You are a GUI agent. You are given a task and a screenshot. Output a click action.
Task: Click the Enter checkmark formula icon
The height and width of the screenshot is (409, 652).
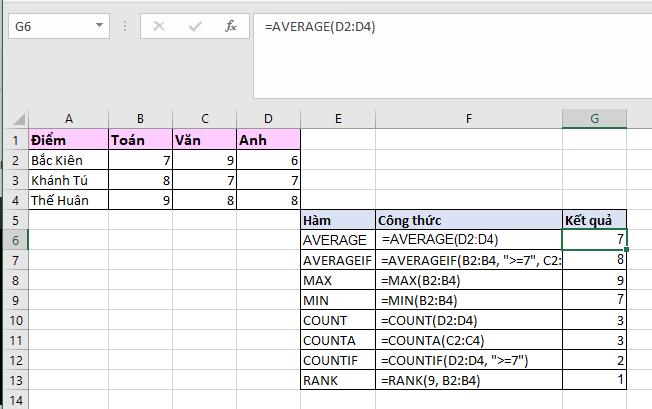click(195, 26)
